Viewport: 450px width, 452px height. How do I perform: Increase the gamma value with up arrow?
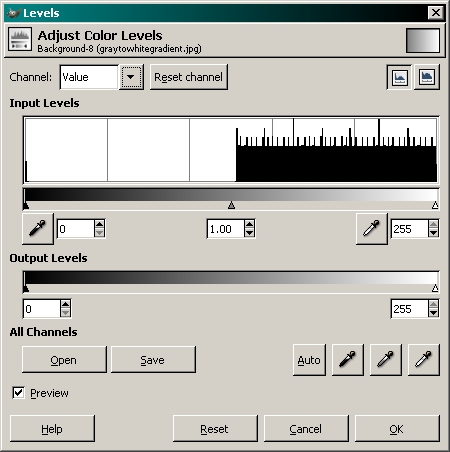point(249,225)
